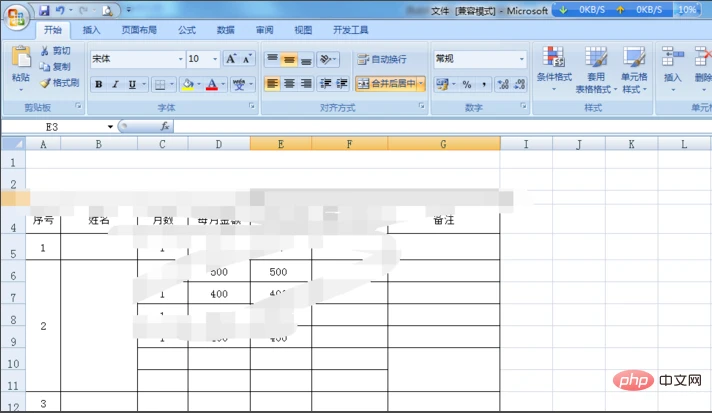Switch to the 页面布局 ribbon tab
The width and height of the screenshot is (712, 413).
pos(139,30)
